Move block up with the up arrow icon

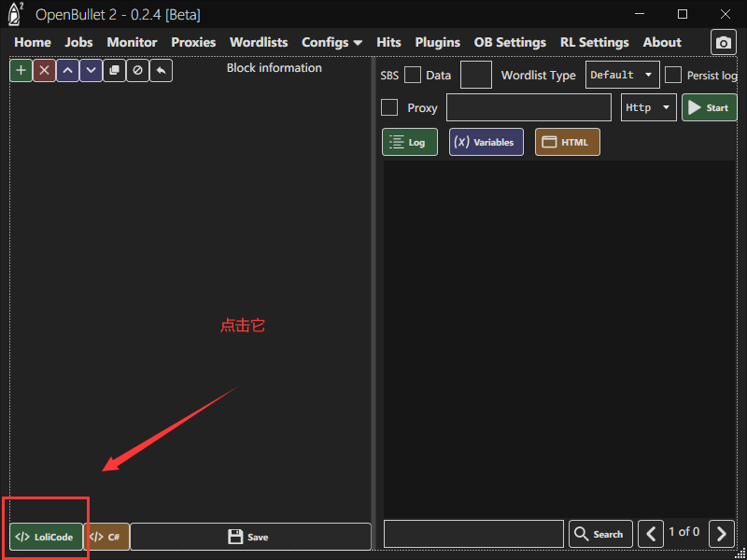67,71
